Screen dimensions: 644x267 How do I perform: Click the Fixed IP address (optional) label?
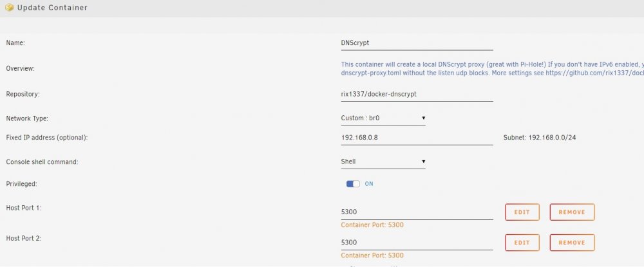point(47,138)
